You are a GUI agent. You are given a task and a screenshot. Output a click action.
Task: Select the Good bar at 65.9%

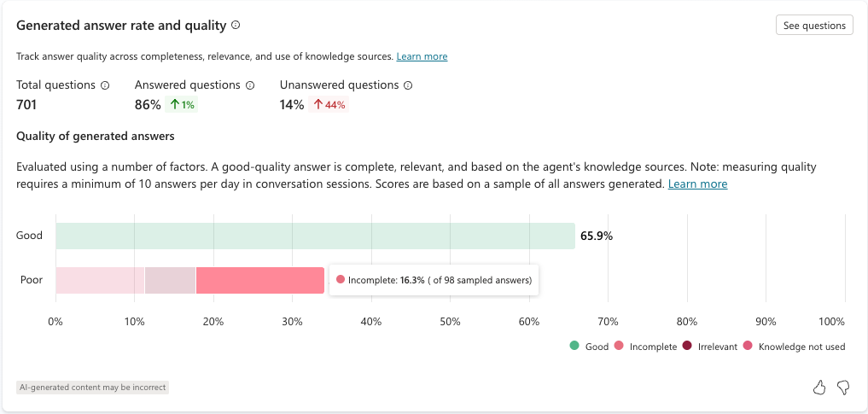click(x=316, y=236)
